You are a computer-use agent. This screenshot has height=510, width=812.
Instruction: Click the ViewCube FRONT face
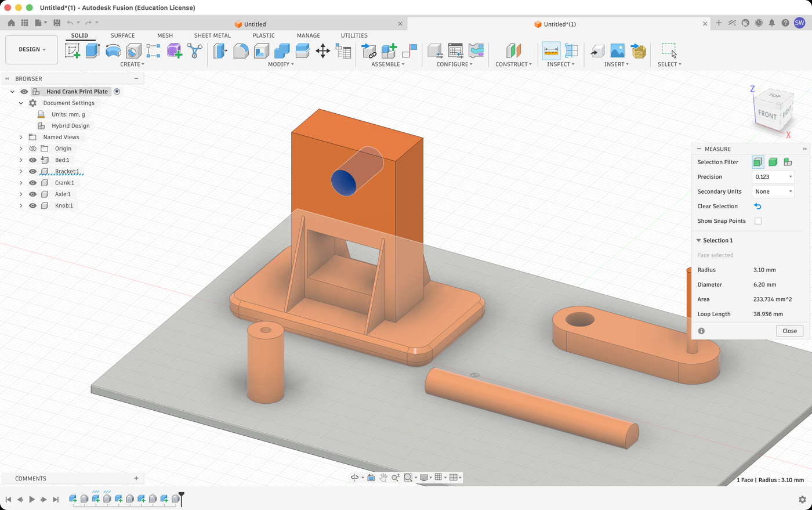pyautogui.click(x=767, y=114)
